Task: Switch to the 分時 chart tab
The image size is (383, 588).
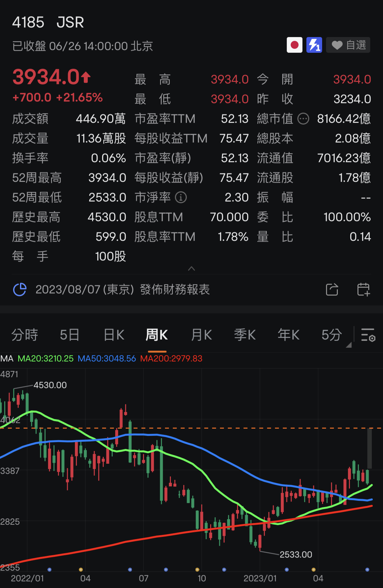Action: [x=25, y=335]
